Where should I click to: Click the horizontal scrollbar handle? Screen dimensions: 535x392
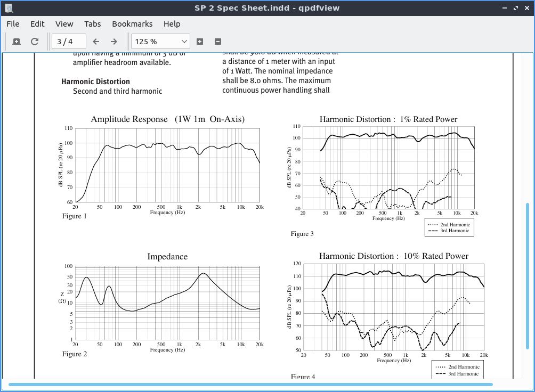click(250, 385)
